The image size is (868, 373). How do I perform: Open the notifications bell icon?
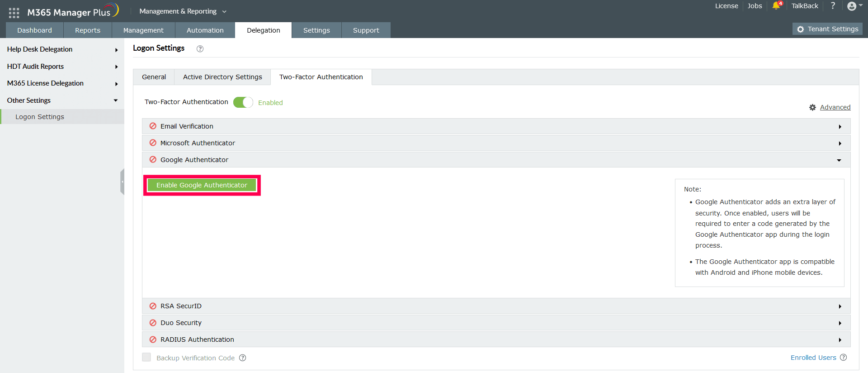click(x=777, y=6)
